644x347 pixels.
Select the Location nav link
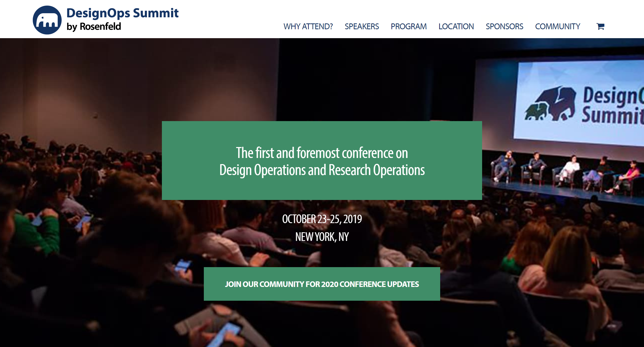(456, 26)
